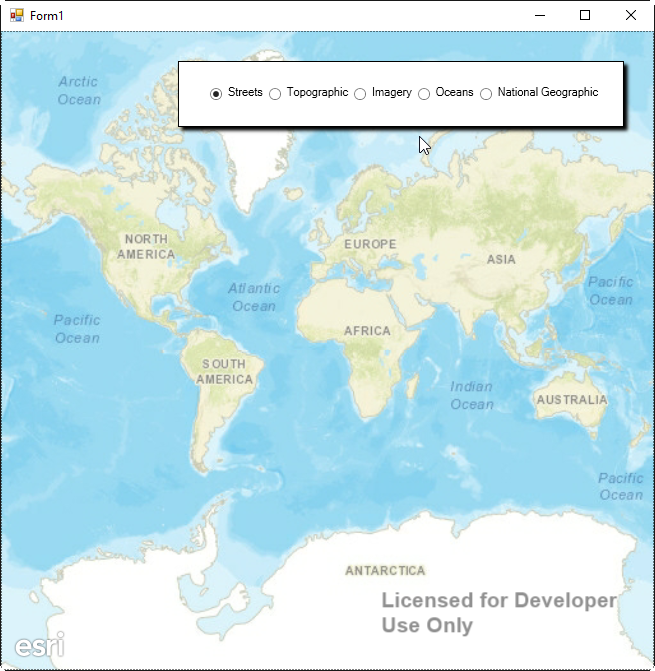Click the SOUTH AMERICA map label
Screen dimensions: 655x671
click(225, 371)
